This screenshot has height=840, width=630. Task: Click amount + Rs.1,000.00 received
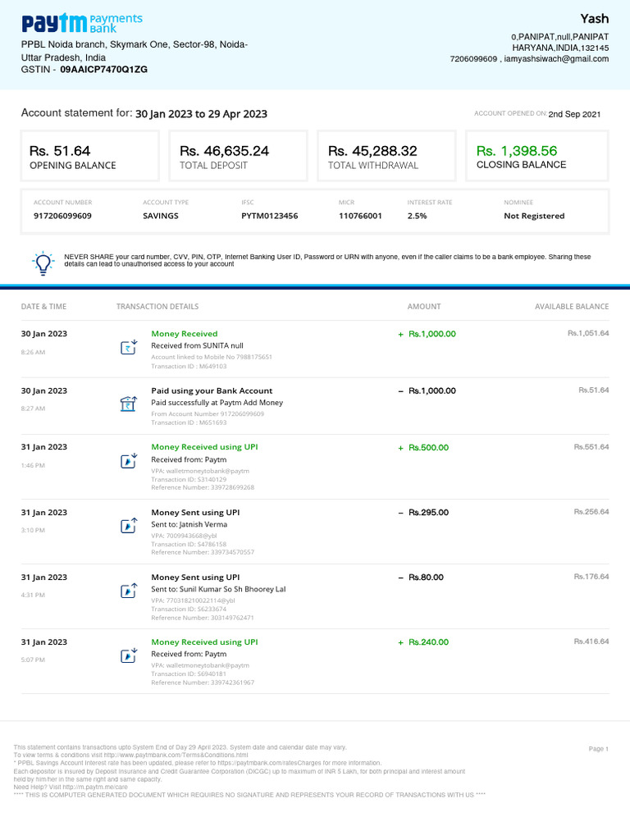[427, 334]
